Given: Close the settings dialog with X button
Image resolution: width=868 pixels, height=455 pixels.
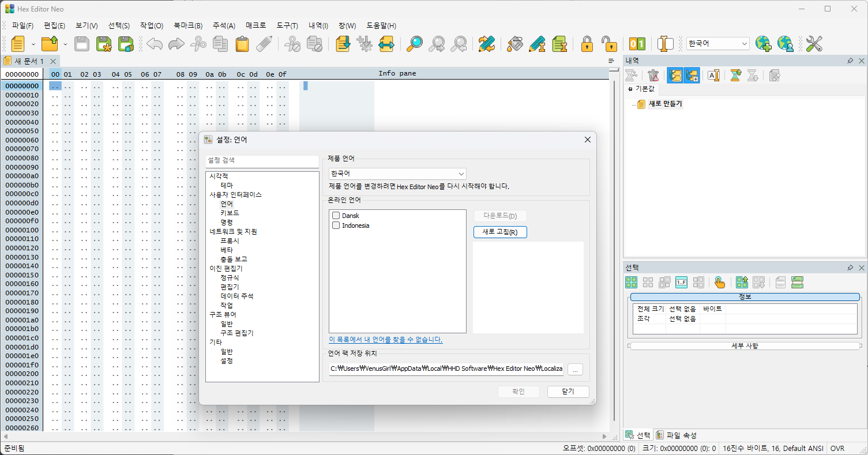Looking at the screenshot, I should (x=588, y=140).
